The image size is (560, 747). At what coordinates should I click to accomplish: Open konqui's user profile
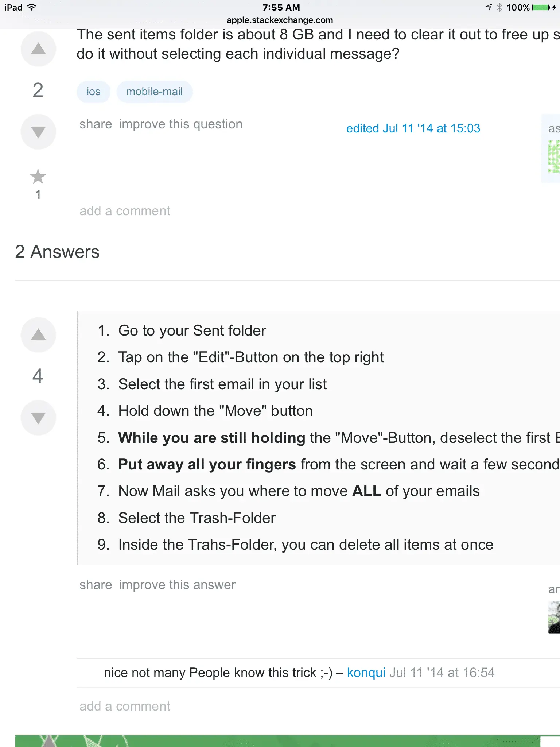point(366,673)
